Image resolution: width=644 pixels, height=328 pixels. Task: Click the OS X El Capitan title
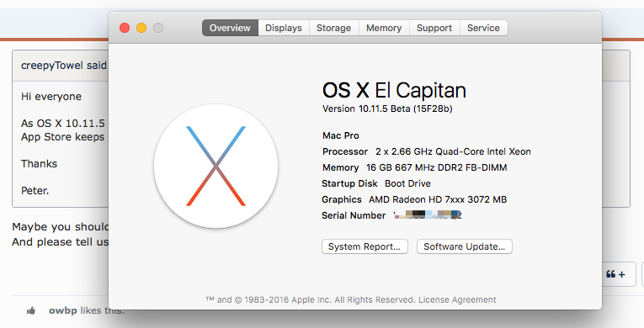(x=394, y=90)
